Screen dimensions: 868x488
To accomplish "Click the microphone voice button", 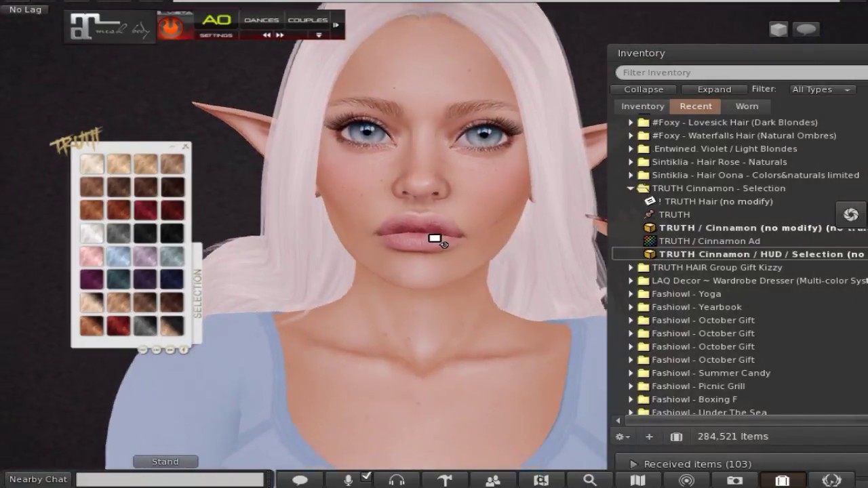I will click(x=348, y=480).
